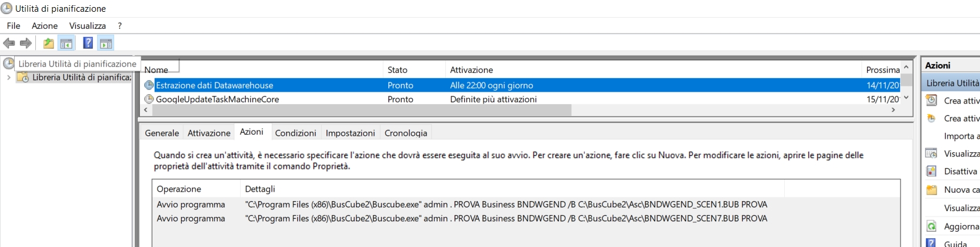Select the Azioni tab in details pane

(251, 132)
